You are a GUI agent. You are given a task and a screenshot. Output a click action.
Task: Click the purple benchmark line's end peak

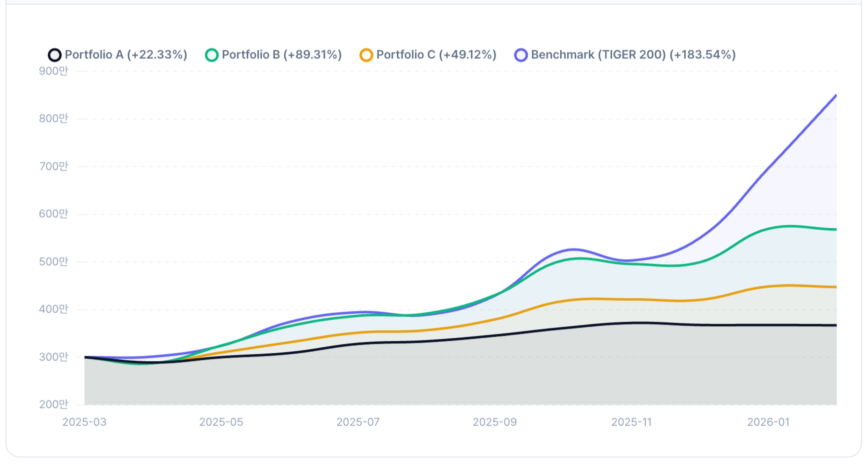(836, 96)
